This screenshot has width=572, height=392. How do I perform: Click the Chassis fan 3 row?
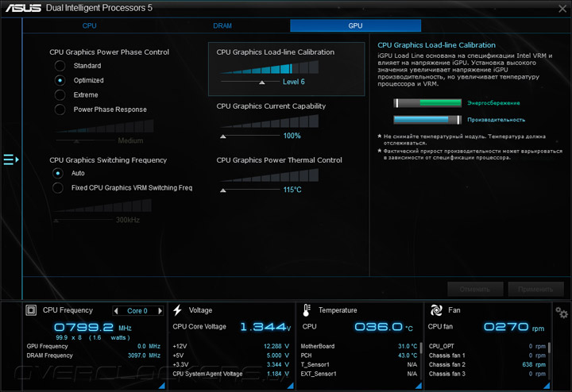tap(487, 374)
